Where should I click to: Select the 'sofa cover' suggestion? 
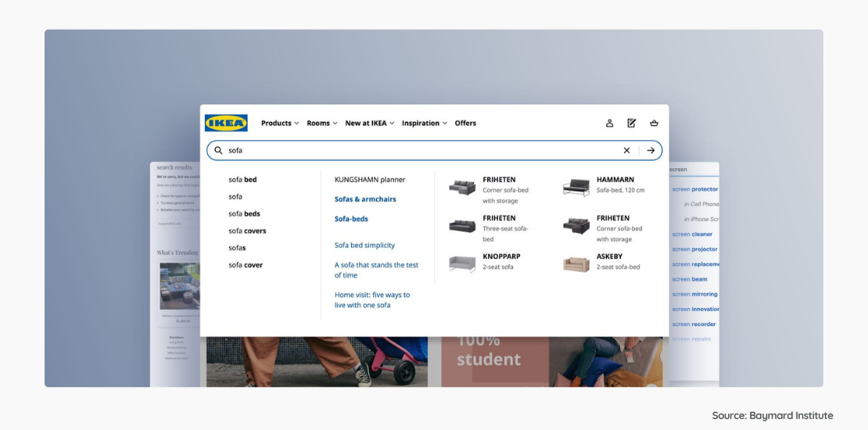tap(246, 265)
